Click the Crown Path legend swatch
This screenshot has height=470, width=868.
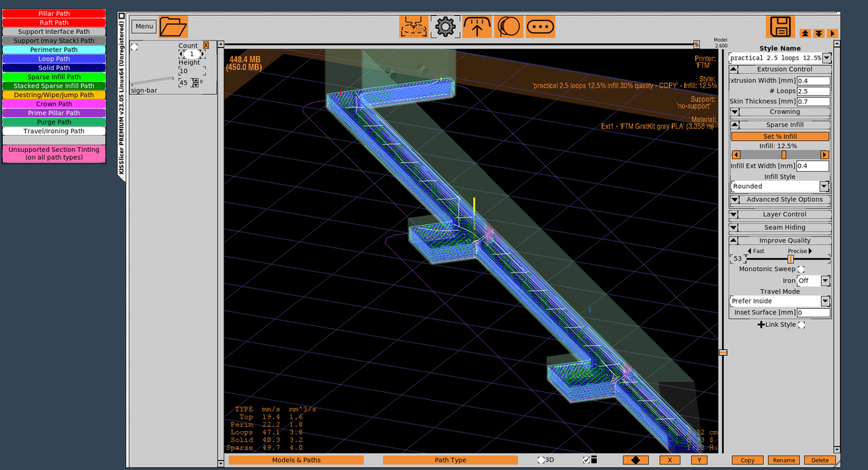(x=54, y=104)
